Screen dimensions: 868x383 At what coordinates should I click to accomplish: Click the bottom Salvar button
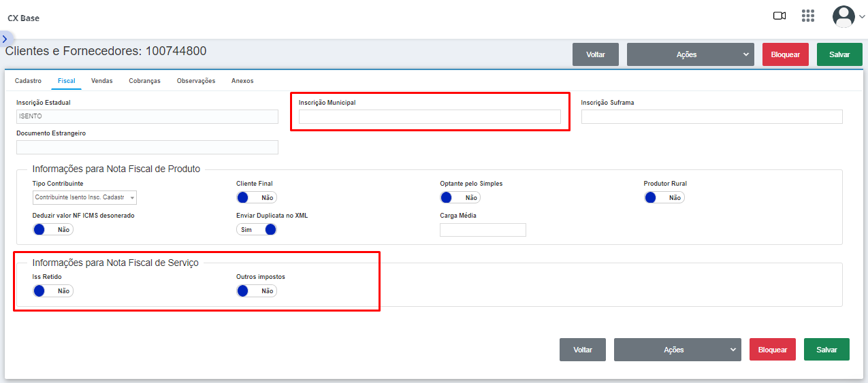(x=826, y=350)
